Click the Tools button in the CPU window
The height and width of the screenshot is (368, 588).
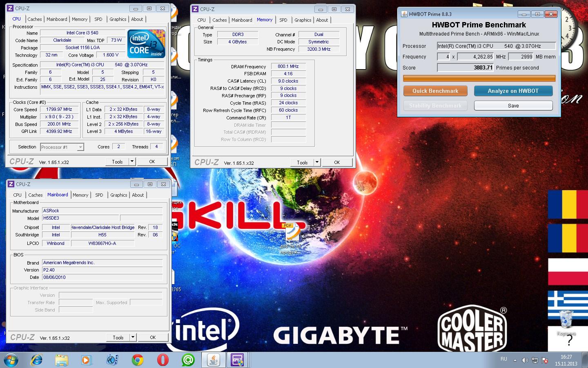[118, 162]
